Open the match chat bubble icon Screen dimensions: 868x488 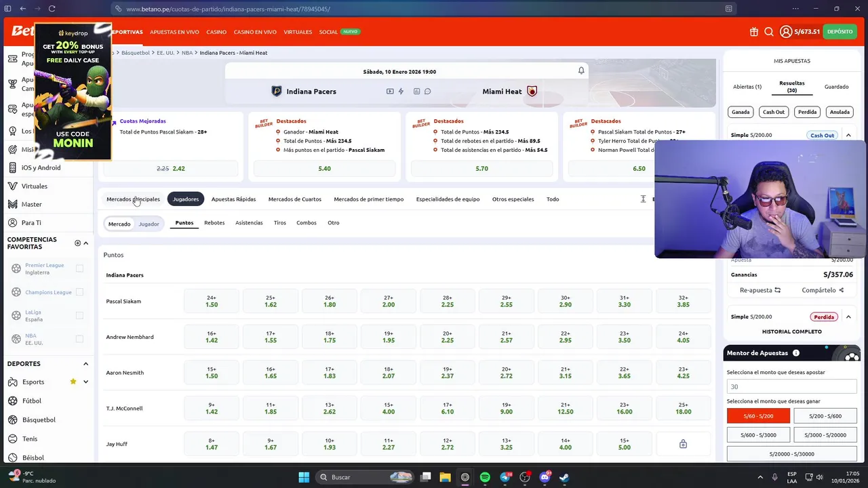tap(427, 91)
